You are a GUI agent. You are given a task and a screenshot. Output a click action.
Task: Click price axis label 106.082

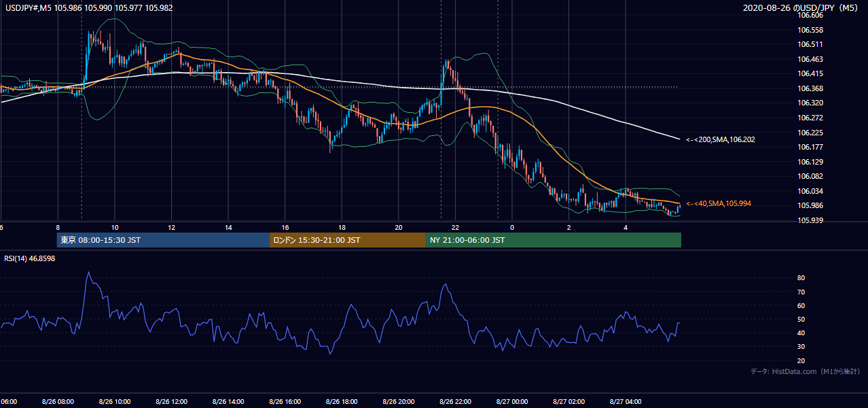coord(810,176)
